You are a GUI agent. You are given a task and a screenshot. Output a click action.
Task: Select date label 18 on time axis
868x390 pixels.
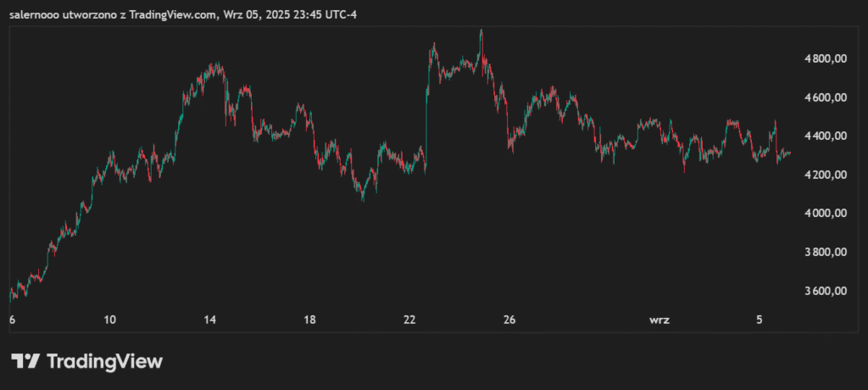pyautogui.click(x=309, y=320)
